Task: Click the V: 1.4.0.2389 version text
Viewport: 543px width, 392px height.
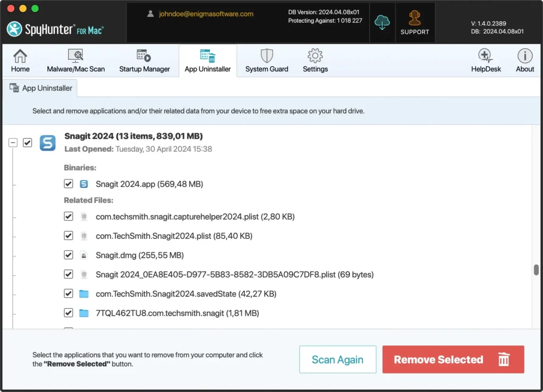Action: click(x=488, y=23)
